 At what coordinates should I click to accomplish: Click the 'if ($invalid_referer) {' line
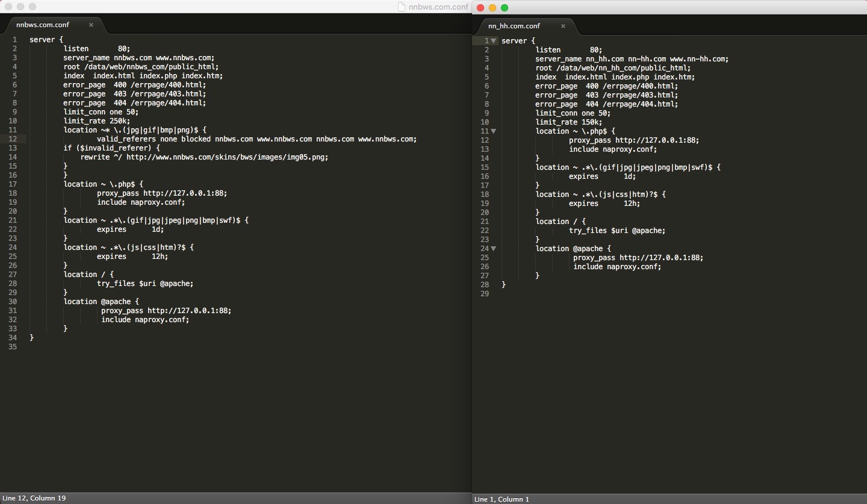[112, 148]
